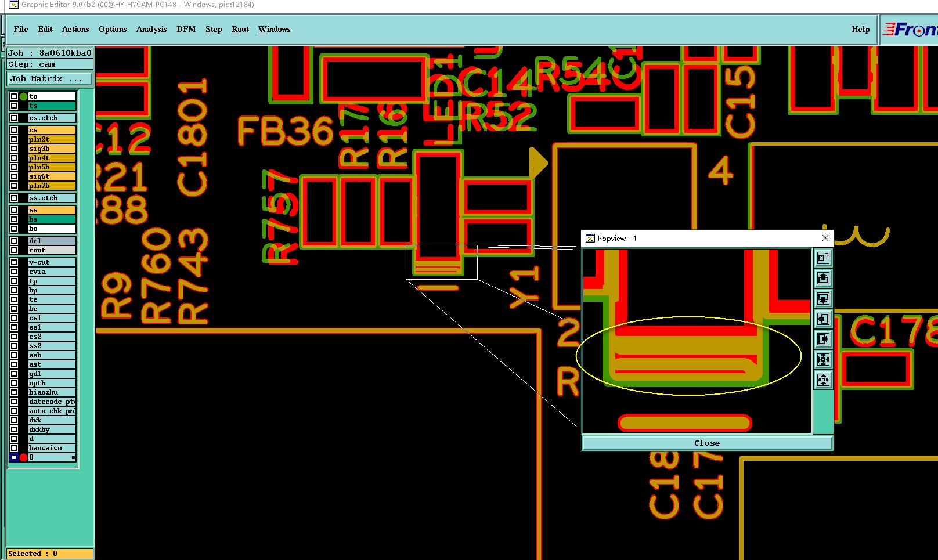Click the Job Matrix ... button
Image resolution: width=938 pixels, height=560 pixels.
point(50,78)
